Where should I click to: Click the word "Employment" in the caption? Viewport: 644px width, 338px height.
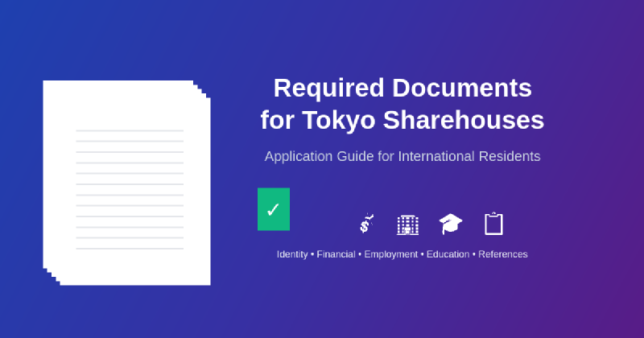click(x=391, y=254)
